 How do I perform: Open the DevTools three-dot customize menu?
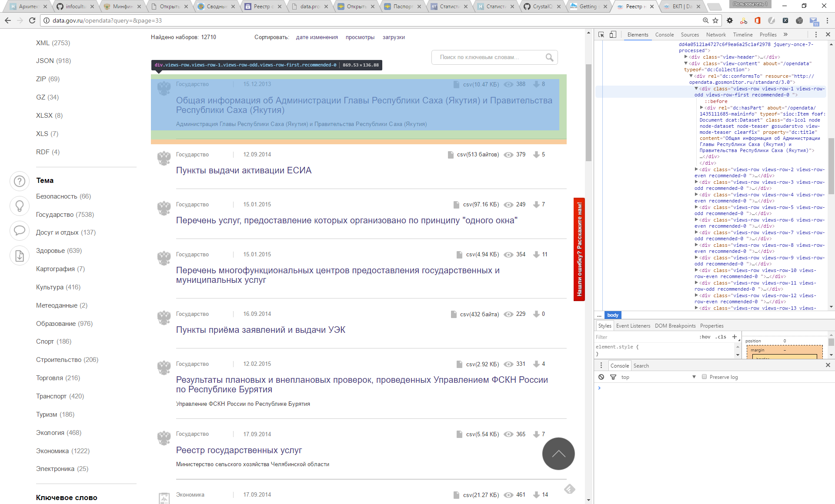(x=816, y=35)
